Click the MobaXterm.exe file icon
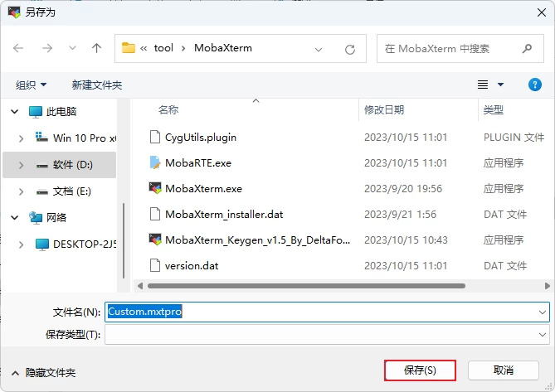 pos(154,188)
